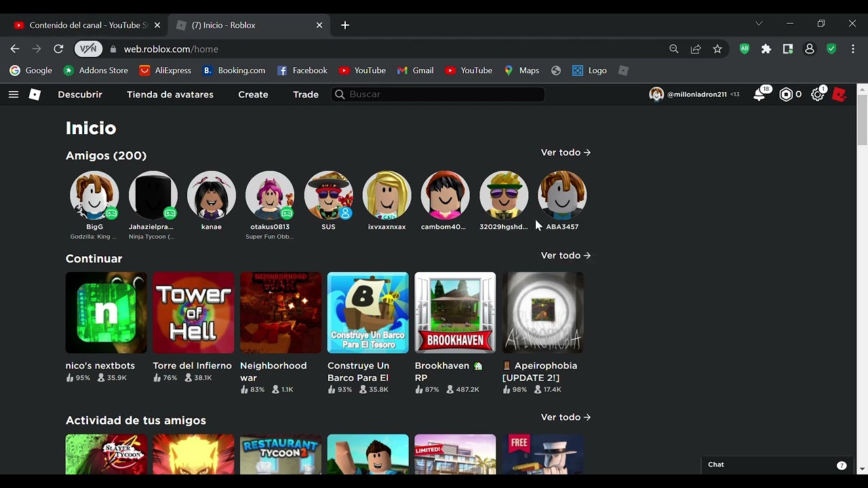Open Construye Un Barco game thumbnail
Image resolution: width=868 pixels, height=488 pixels.
coord(368,312)
